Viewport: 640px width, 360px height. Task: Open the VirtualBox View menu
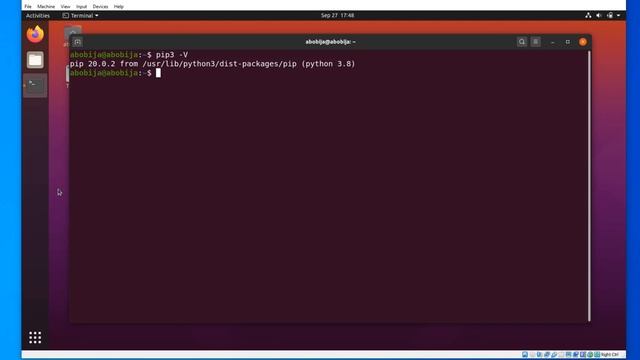pyautogui.click(x=65, y=7)
